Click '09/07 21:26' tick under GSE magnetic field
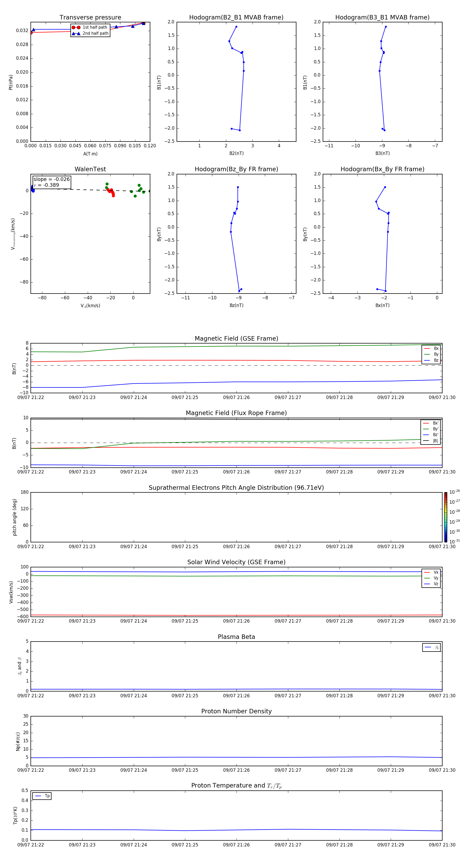This screenshot has width=473, height=868. [x=236, y=398]
